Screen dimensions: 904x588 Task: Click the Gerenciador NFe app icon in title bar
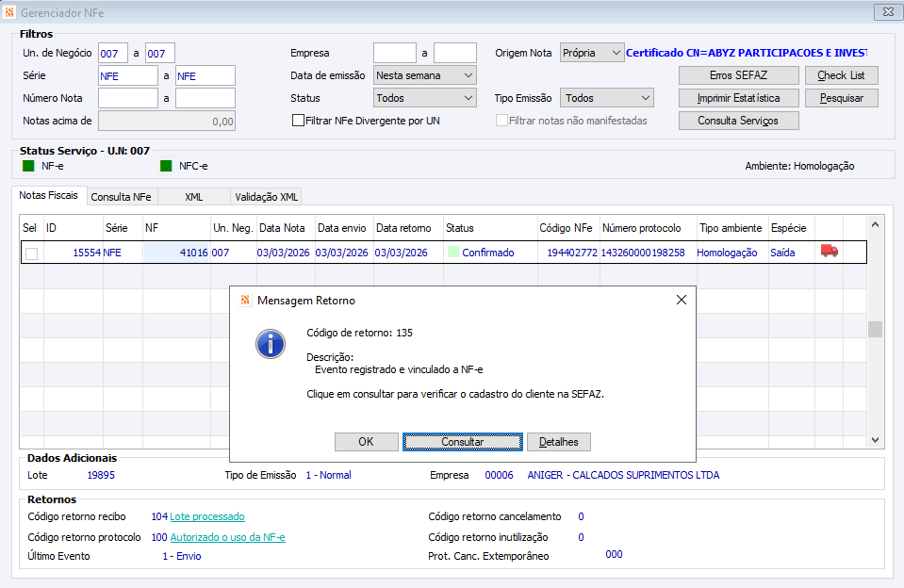click(9, 12)
